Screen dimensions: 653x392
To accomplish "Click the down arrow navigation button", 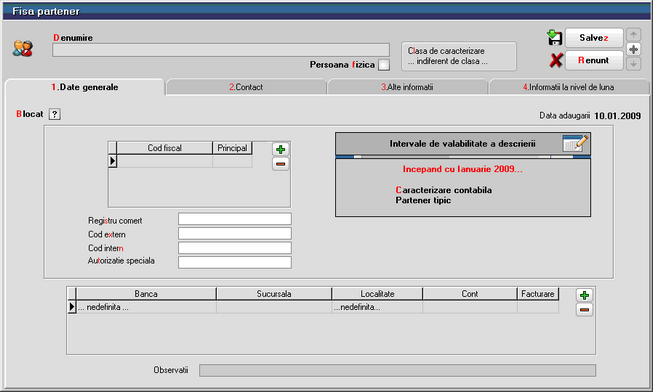I will [x=633, y=64].
